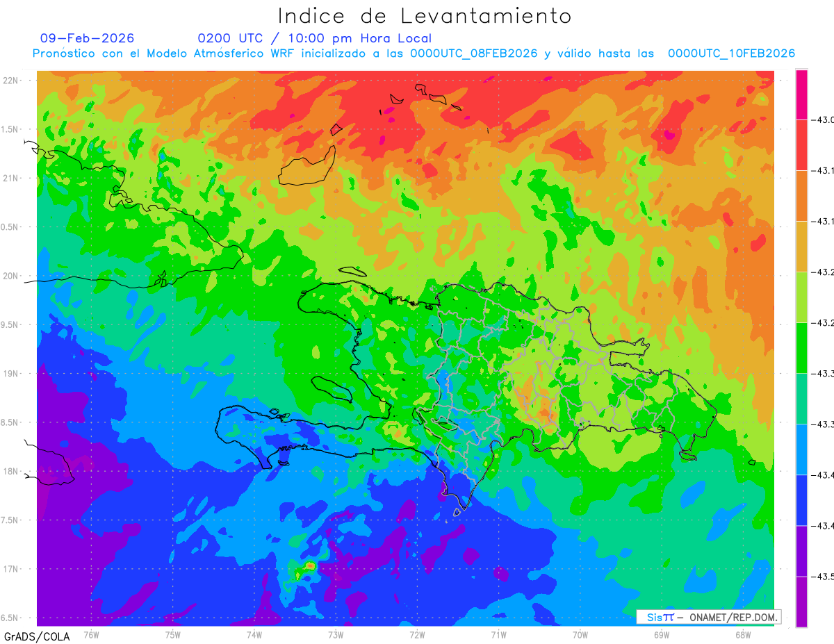Click the title 'Indice de Levantamiento'
Viewport: 834px width, 644px height.
coord(425,16)
